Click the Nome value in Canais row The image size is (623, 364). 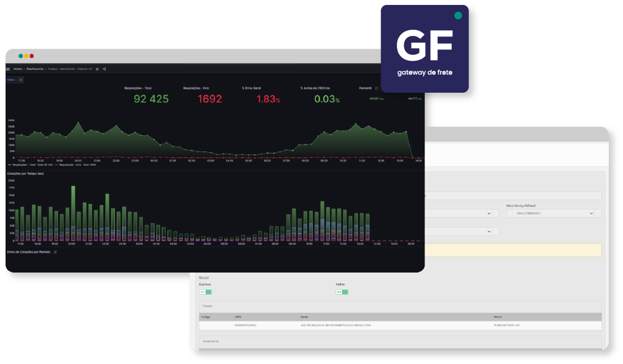(507, 326)
